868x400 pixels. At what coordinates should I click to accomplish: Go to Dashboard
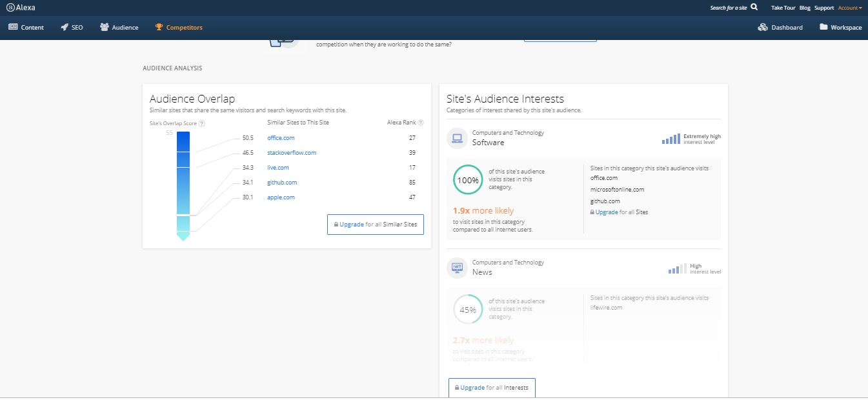click(780, 27)
